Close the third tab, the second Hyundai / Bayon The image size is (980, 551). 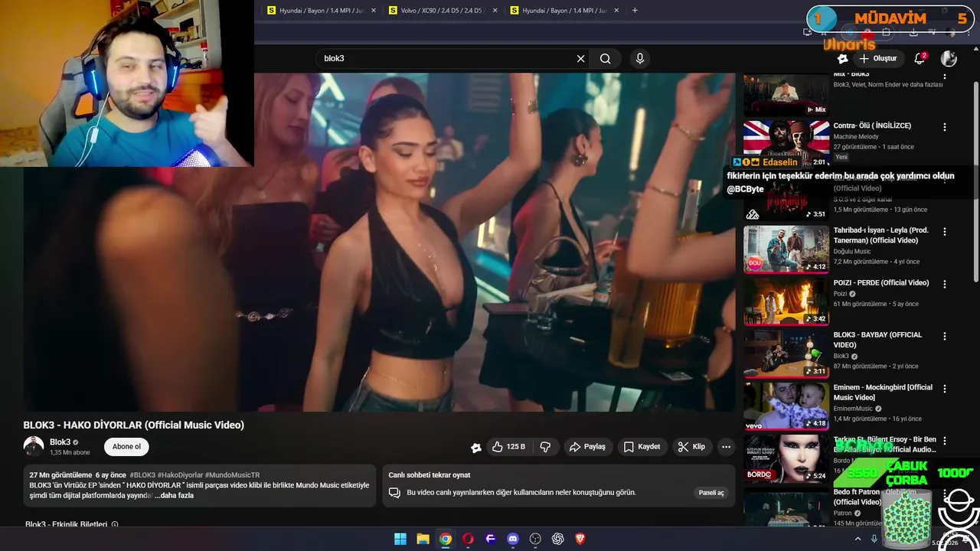[x=616, y=11]
